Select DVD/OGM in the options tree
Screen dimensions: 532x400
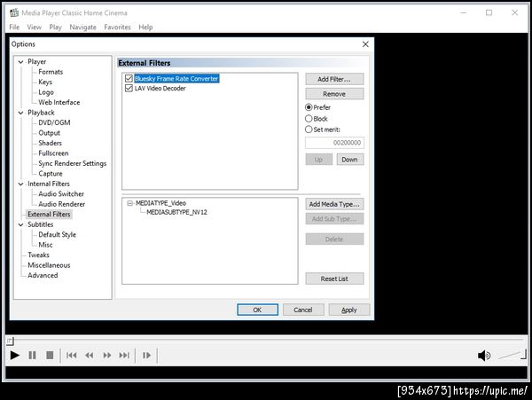pyautogui.click(x=54, y=122)
